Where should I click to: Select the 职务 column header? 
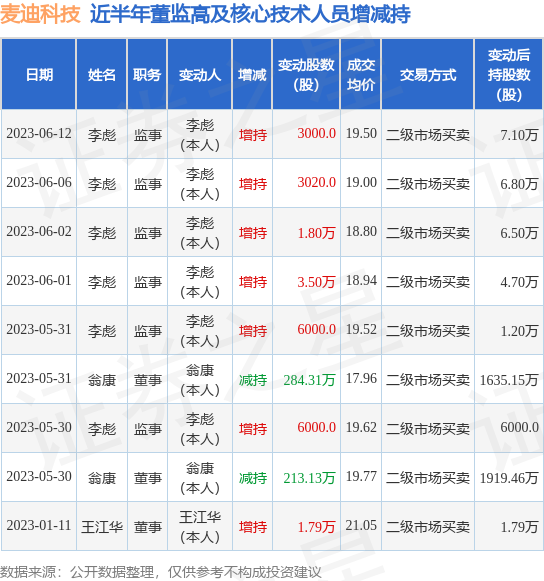(x=147, y=75)
